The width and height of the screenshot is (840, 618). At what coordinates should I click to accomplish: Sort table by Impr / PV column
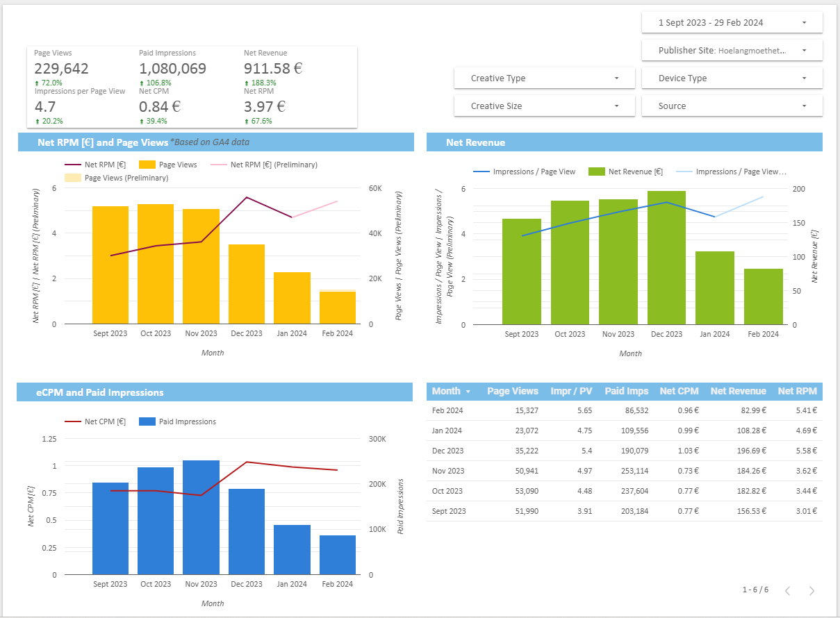pos(571,391)
